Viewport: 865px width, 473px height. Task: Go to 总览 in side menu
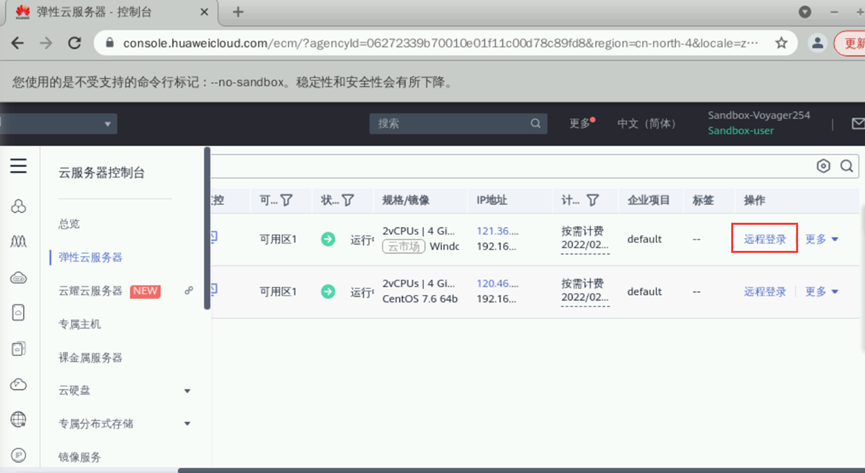[x=69, y=224]
